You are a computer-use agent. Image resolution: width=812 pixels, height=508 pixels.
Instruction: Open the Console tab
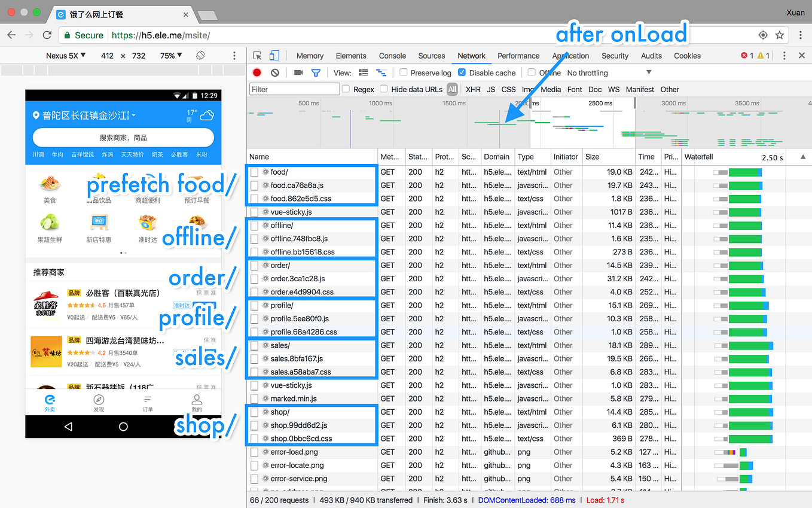pyautogui.click(x=392, y=55)
